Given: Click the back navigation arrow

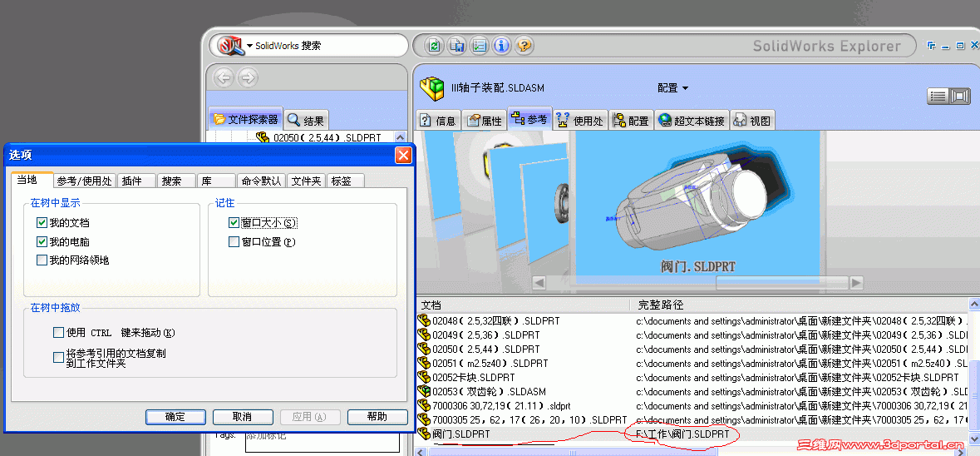Looking at the screenshot, I should pos(224,78).
